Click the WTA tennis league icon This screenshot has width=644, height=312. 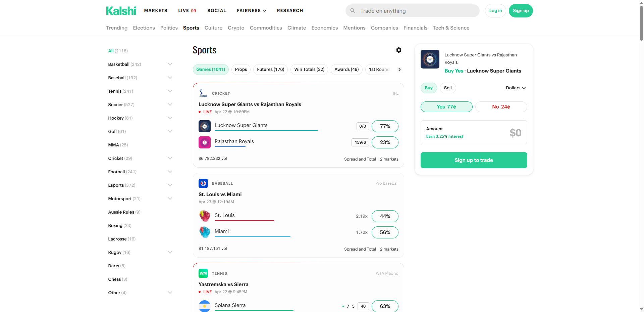pos(203,273)
